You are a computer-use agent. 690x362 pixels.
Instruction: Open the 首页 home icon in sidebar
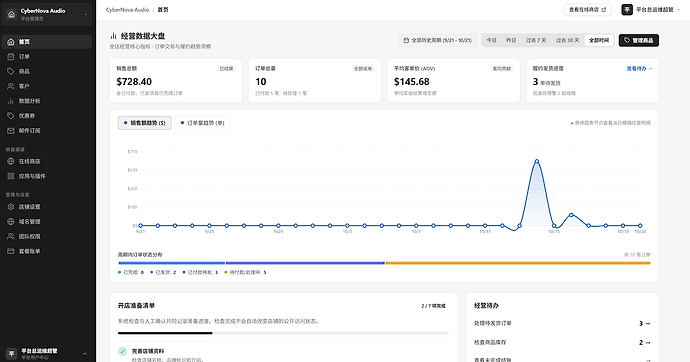[x=11, y=42]
